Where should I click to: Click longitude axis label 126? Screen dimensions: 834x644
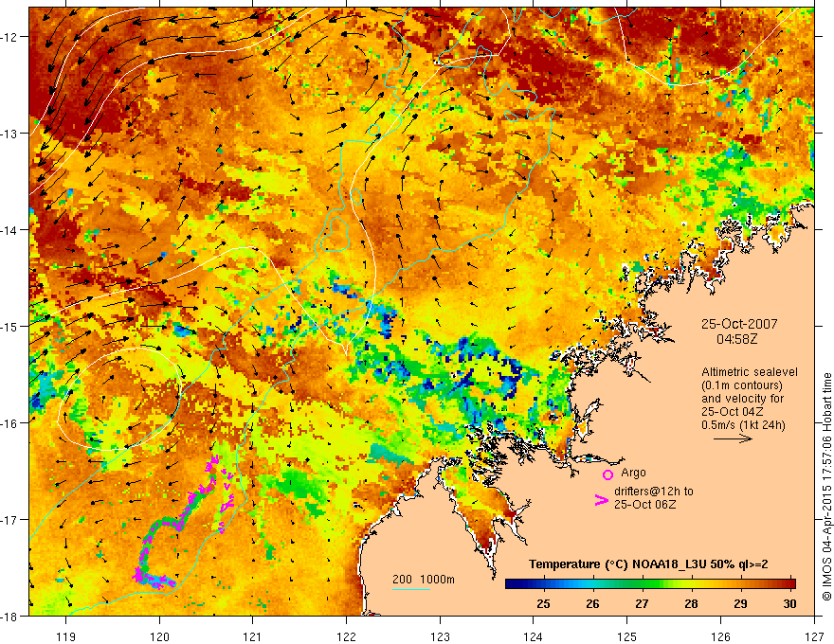[x=720, y=636]
